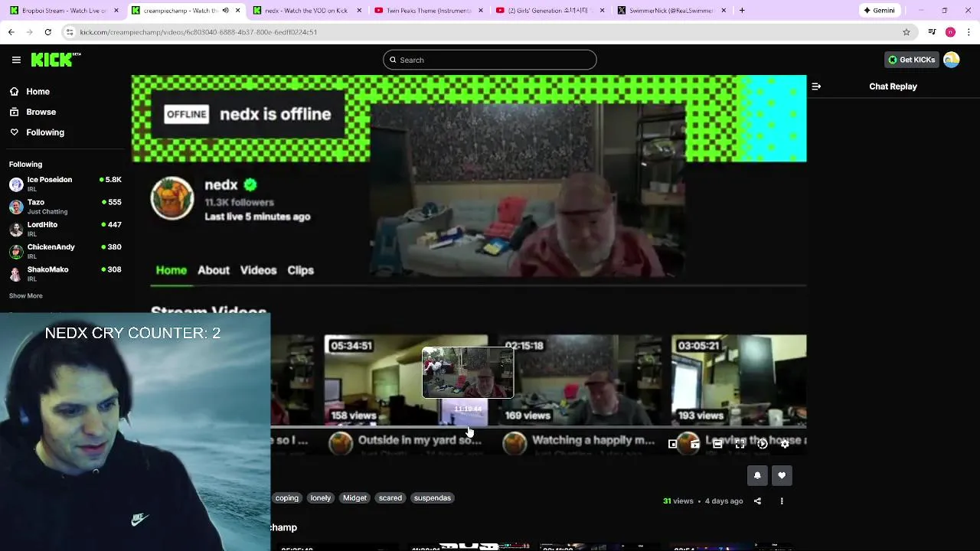Click in the Kick search field
This screenshot has height=551, width=980.
click(x=490, y=60)
